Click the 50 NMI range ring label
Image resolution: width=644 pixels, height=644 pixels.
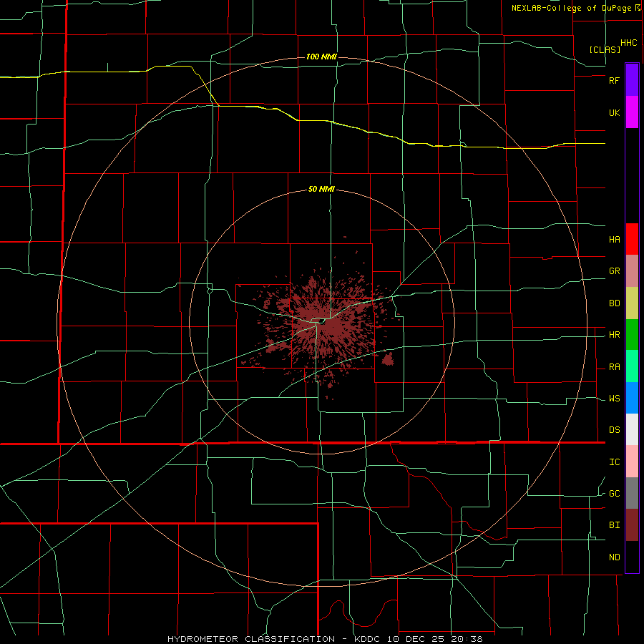coord(321,189)
